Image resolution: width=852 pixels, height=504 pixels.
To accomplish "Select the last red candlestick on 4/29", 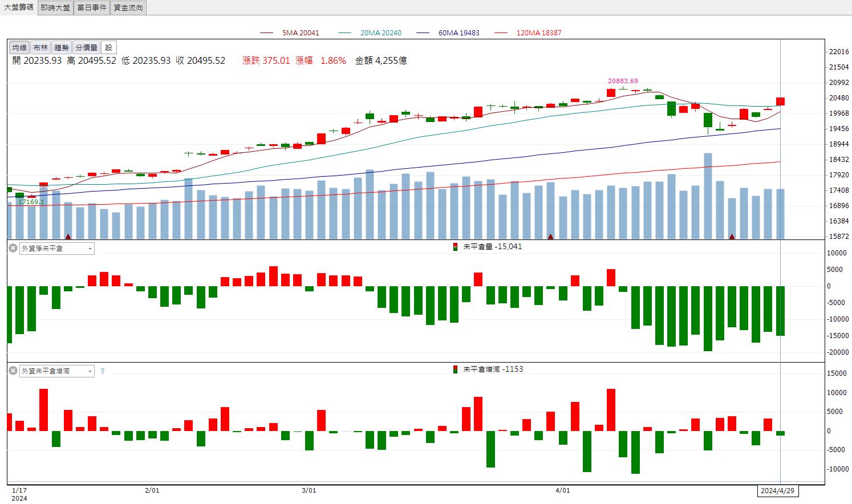I will pos(780,101).
